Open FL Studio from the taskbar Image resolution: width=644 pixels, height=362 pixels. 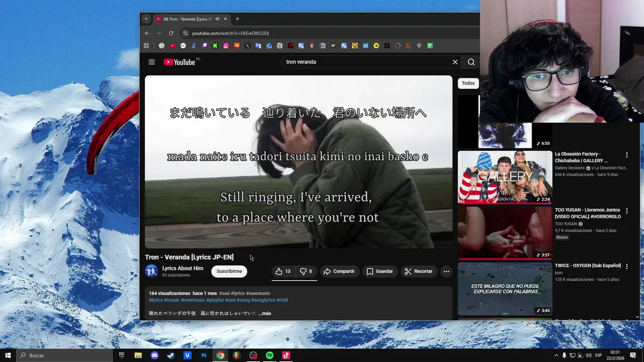[x=236, y=355]
